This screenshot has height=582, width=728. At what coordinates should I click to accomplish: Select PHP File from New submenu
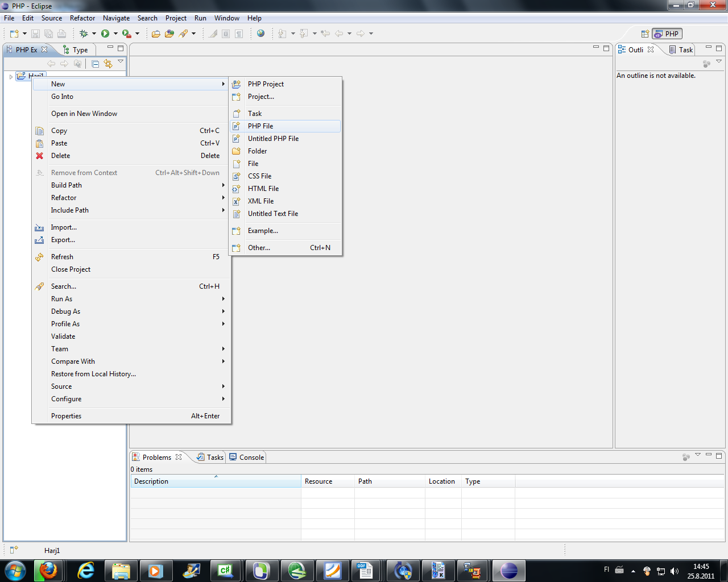click(285, 126)
